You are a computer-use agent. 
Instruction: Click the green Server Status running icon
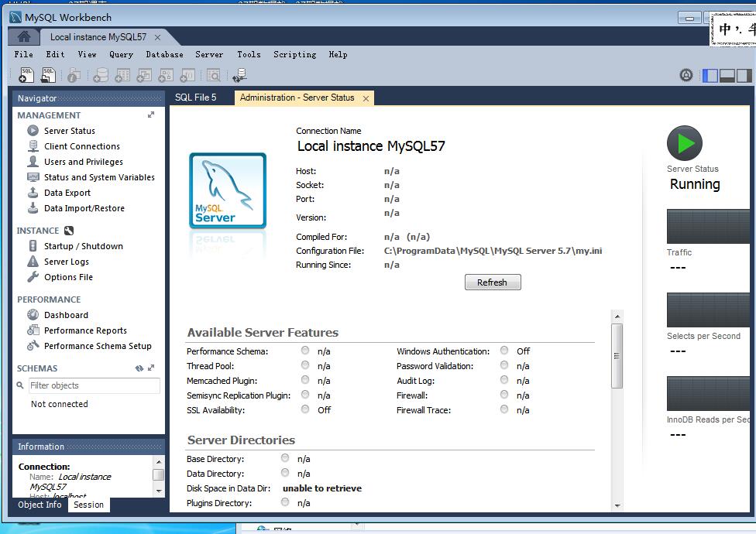click(685, 143)
